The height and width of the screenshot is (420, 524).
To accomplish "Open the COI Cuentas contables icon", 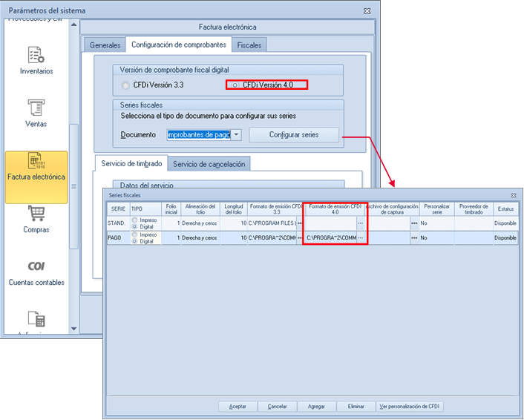I will tap(36, 266).
